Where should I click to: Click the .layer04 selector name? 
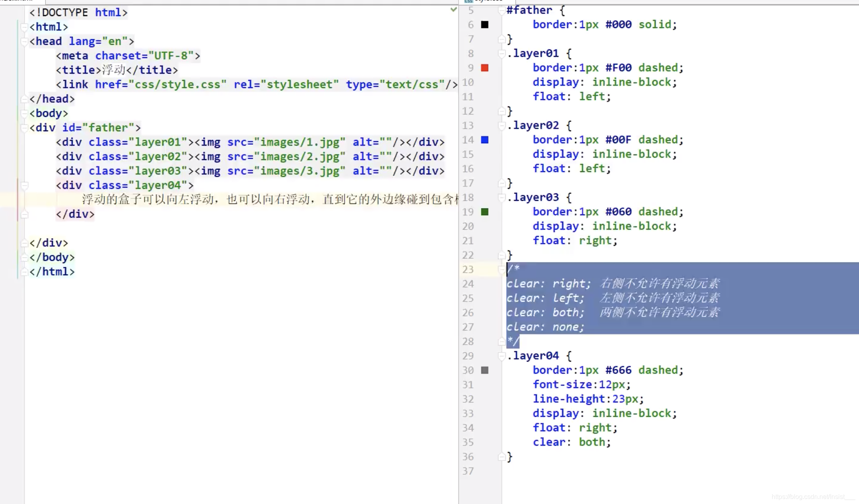click(533, 356)
